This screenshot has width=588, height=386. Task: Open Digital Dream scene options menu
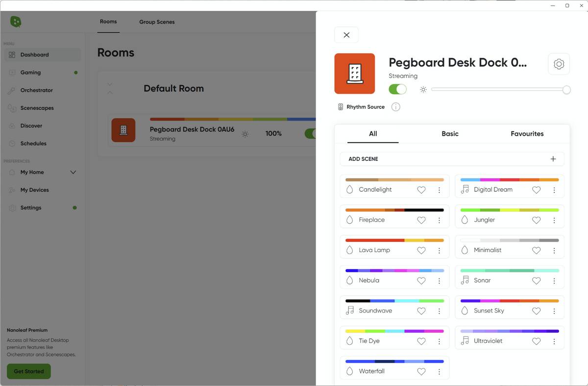click(x=554, y=190)
